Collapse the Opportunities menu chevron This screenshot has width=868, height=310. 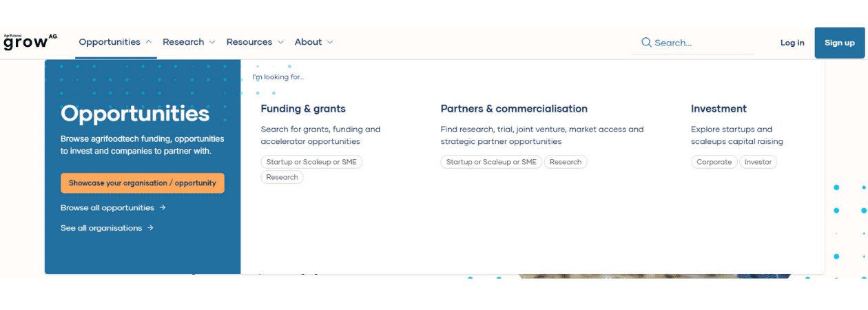click(149, 42)
